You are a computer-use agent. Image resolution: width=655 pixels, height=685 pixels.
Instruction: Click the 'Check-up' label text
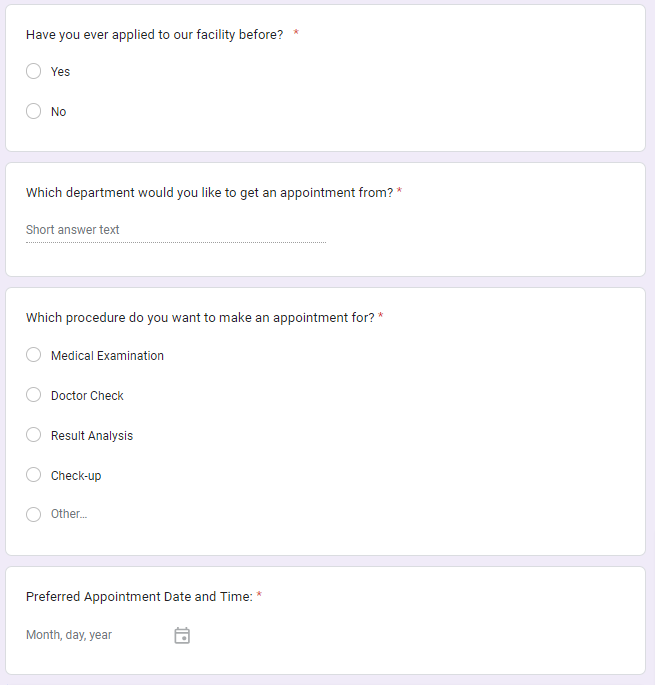pyautogui.click(x=76, y=475)
